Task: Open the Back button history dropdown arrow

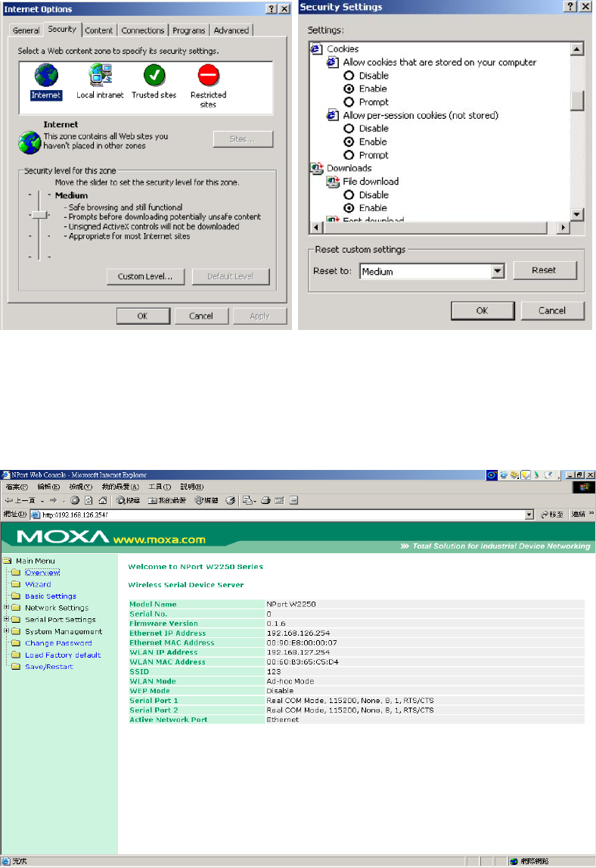Action: pos(42,501)
